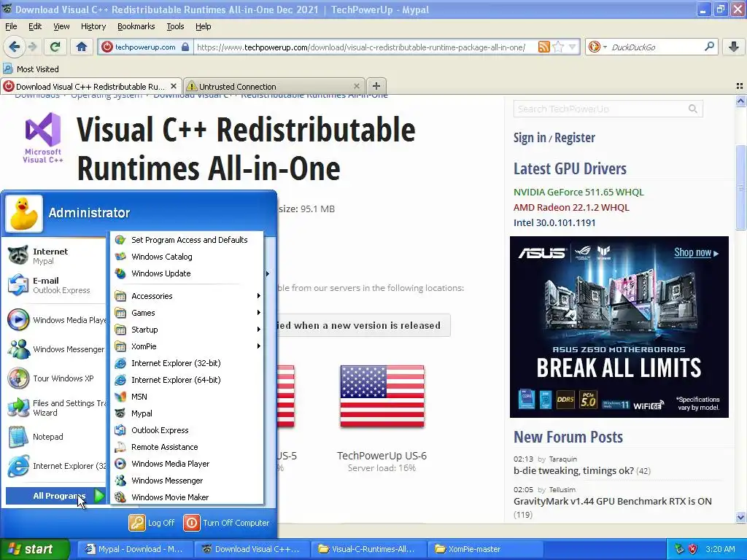Click the Forward arrow button
The image size is (747, 560).
32,47
